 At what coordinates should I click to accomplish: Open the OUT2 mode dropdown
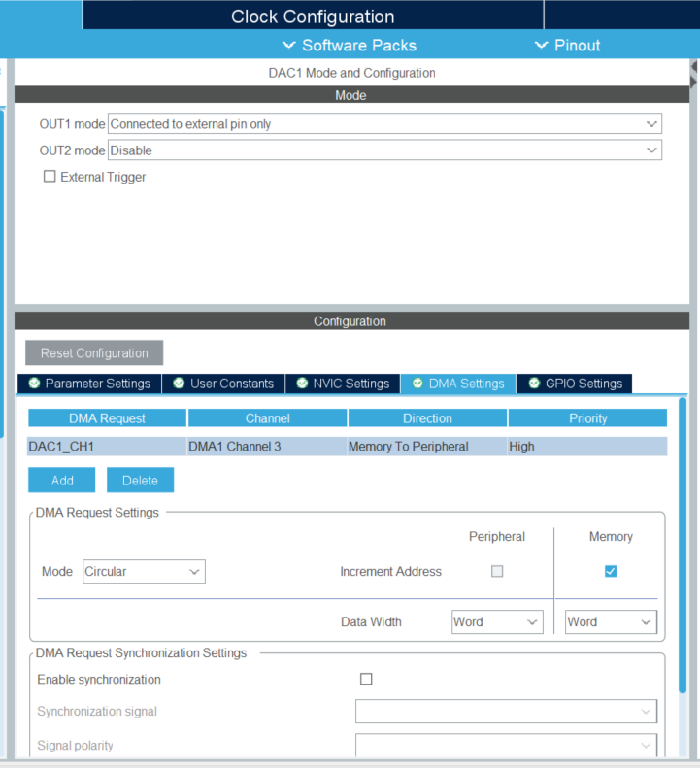384,150
